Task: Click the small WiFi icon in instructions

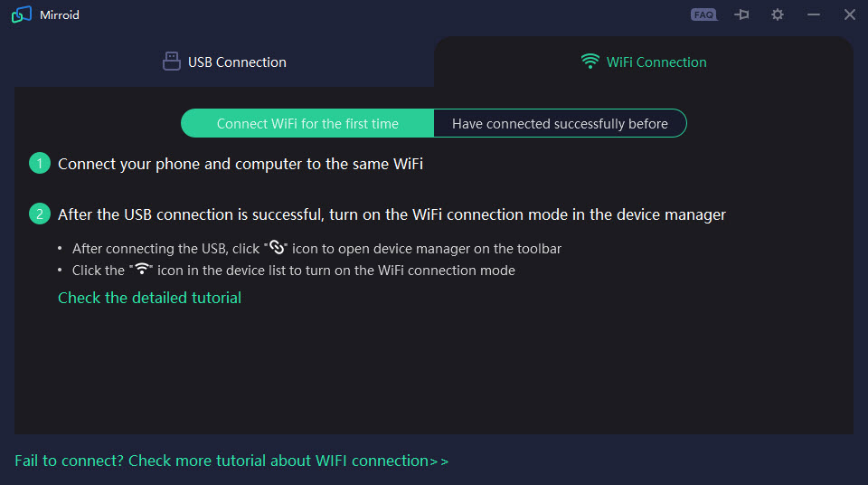Action: (142, 269)
